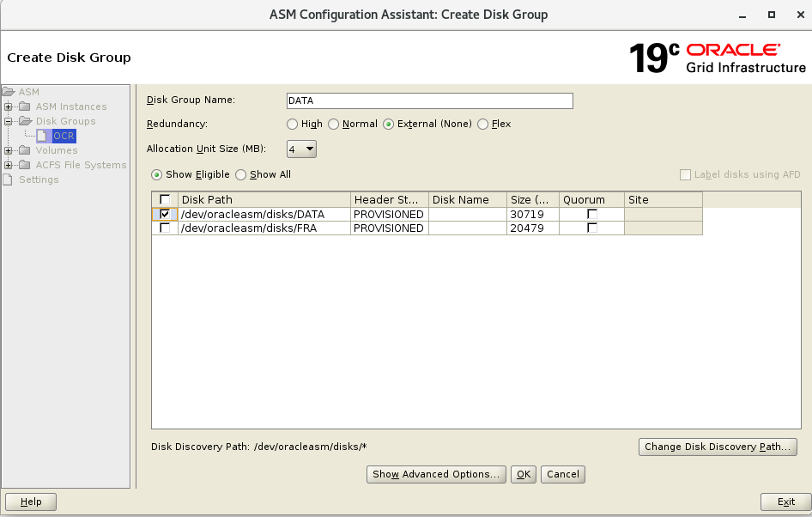This screenshot has width=812, height=517.
Task: Click the Header Status column header
Action: [390, 199]
